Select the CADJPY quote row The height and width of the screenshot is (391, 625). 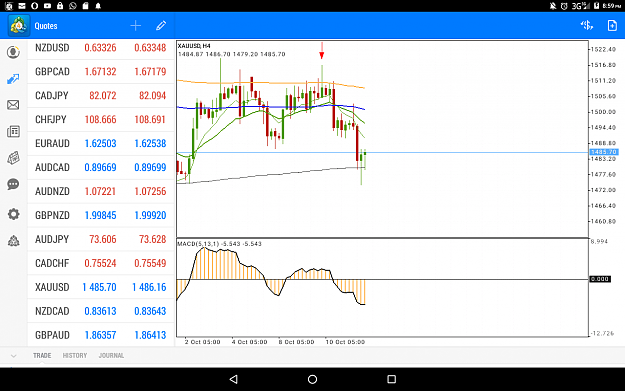pyautogui.click(x=101, y=96)
